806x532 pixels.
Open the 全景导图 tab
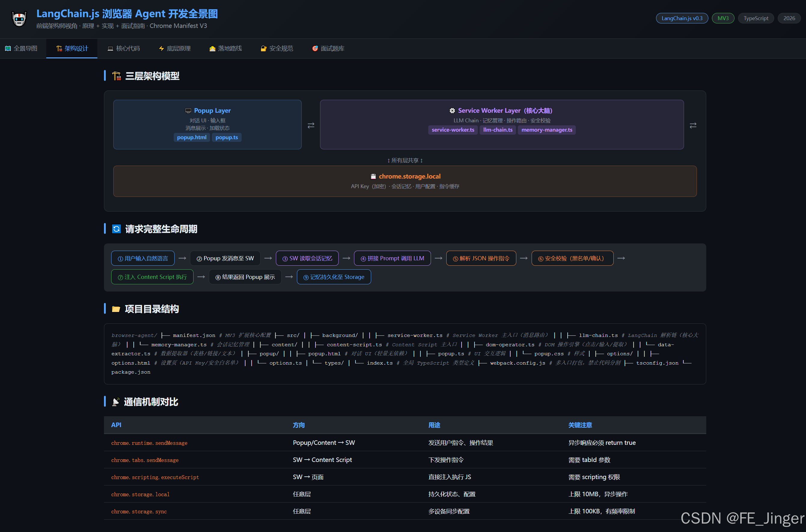coord(21,48)
